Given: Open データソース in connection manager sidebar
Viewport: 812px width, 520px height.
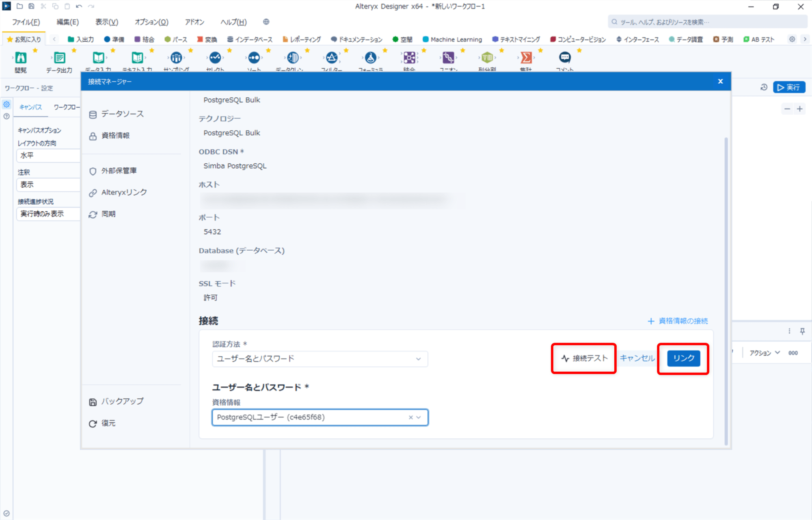Looking at the screenshot, I should [117, 114].
